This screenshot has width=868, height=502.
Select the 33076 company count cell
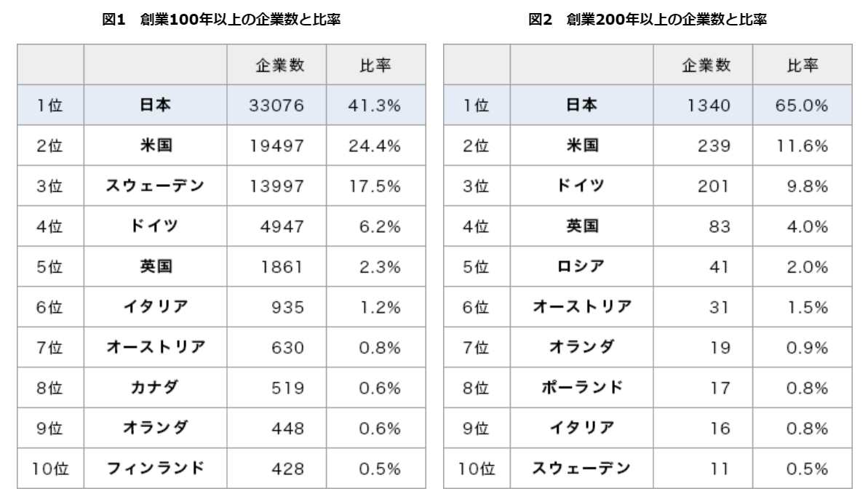276,105
